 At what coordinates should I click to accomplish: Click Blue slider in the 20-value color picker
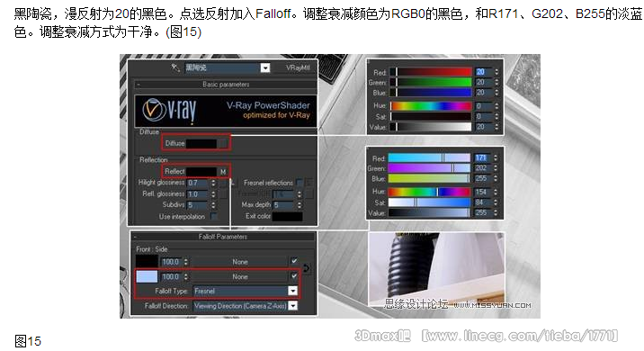tap(431, 93)
